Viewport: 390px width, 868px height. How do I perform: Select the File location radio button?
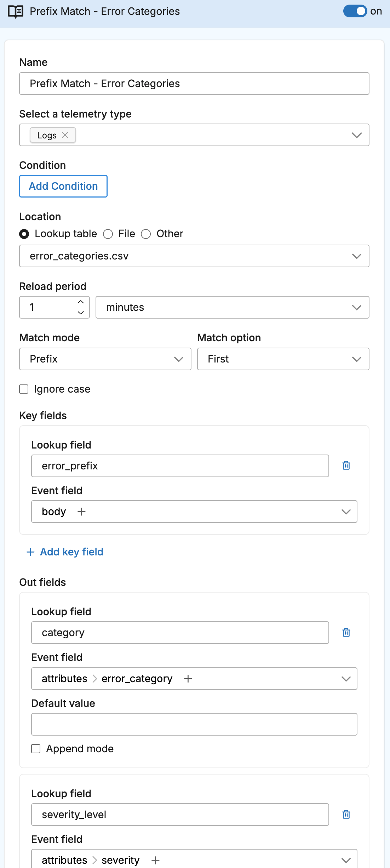point(108,234)
